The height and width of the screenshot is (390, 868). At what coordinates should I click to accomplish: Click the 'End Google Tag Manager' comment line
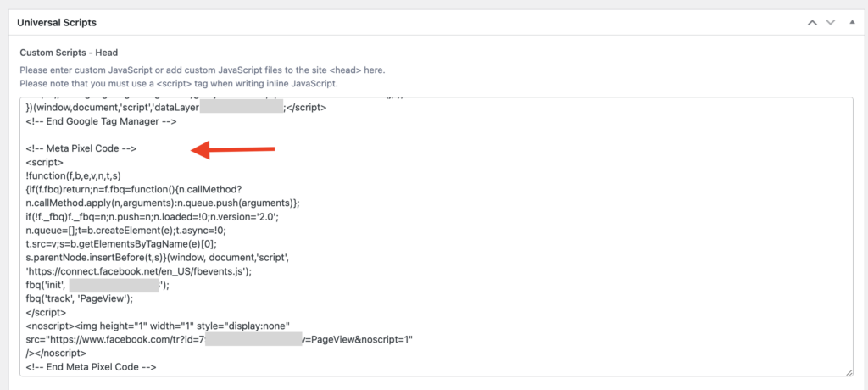point(102,122)
